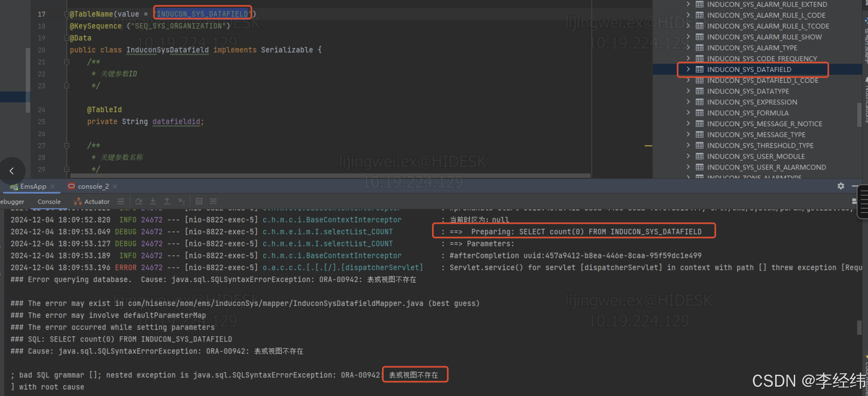Toggle fold marker at line 21 comment
Image resolution: width=868 pixels, height=396 pixels.
click(67, 62)
